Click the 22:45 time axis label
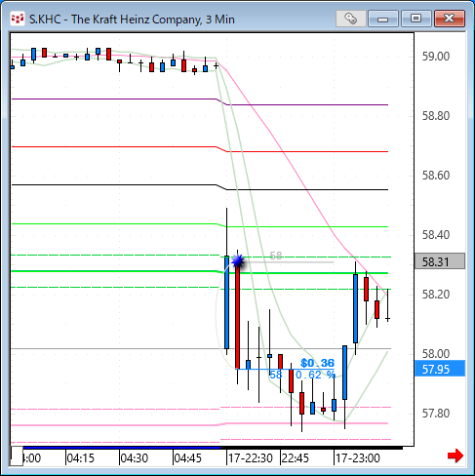The height and width of the screenshot is (476, 475). (x=296, y=458)
